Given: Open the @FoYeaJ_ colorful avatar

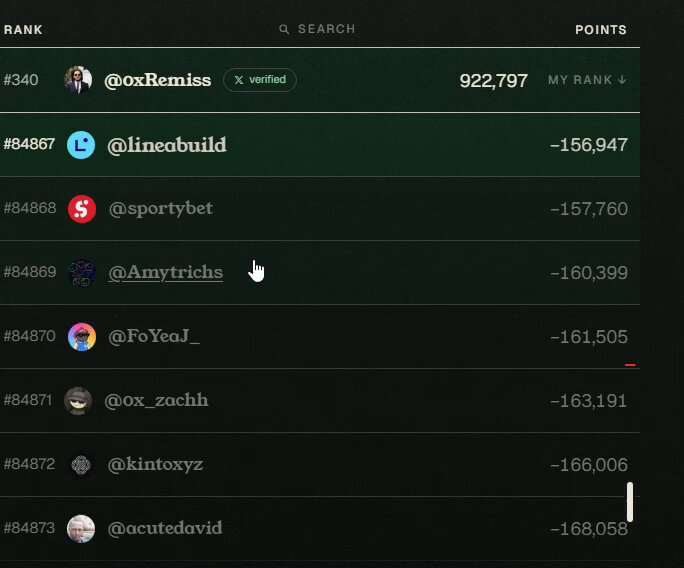Looking at the screenshot, I should click(x=82, y=337).
